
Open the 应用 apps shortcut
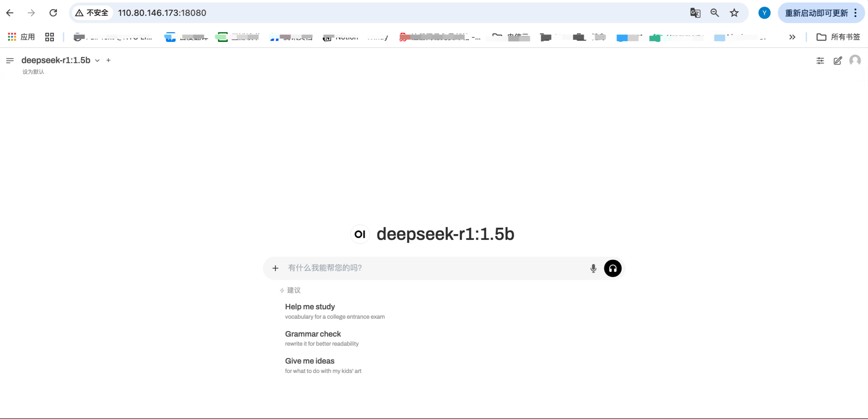click(x=21, y=37)
